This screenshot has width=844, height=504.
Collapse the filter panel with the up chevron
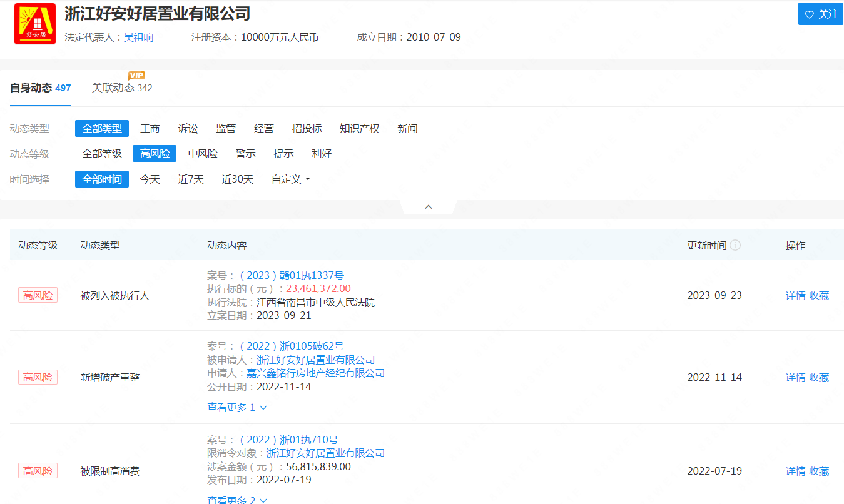coord(429,207)
